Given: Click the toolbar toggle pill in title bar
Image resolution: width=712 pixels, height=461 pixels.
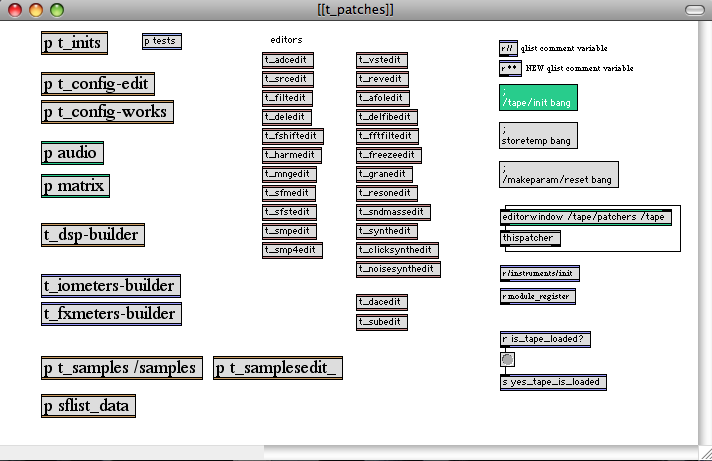Looking at the screenshot, I should [x=691, y=9].
